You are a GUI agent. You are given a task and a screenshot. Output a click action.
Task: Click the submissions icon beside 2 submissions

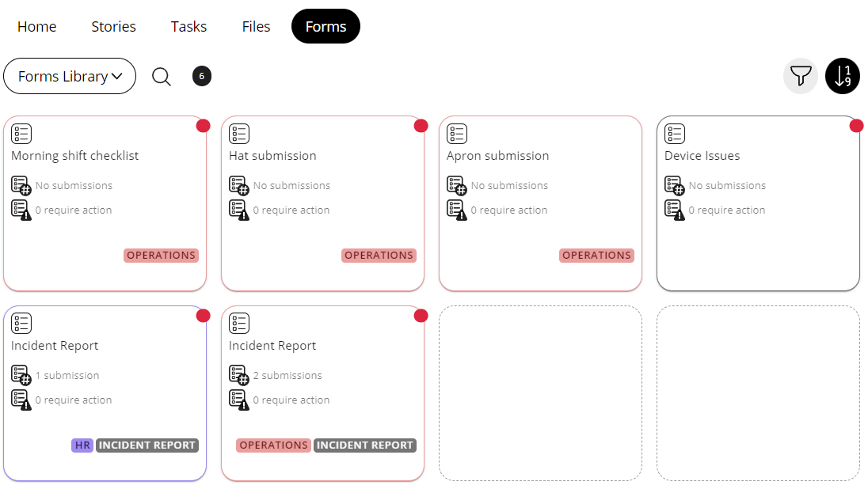[x=238, y=376]
